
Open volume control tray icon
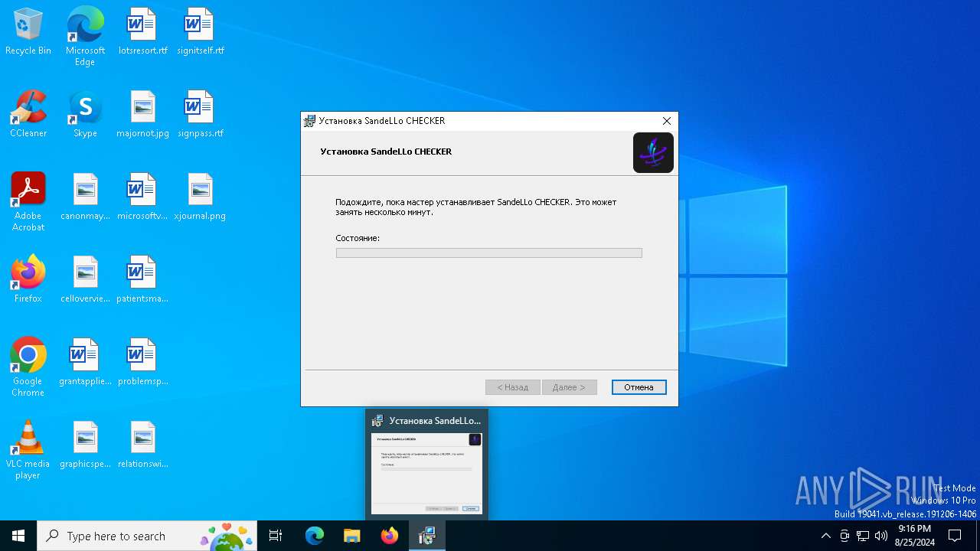click(881, 536)
